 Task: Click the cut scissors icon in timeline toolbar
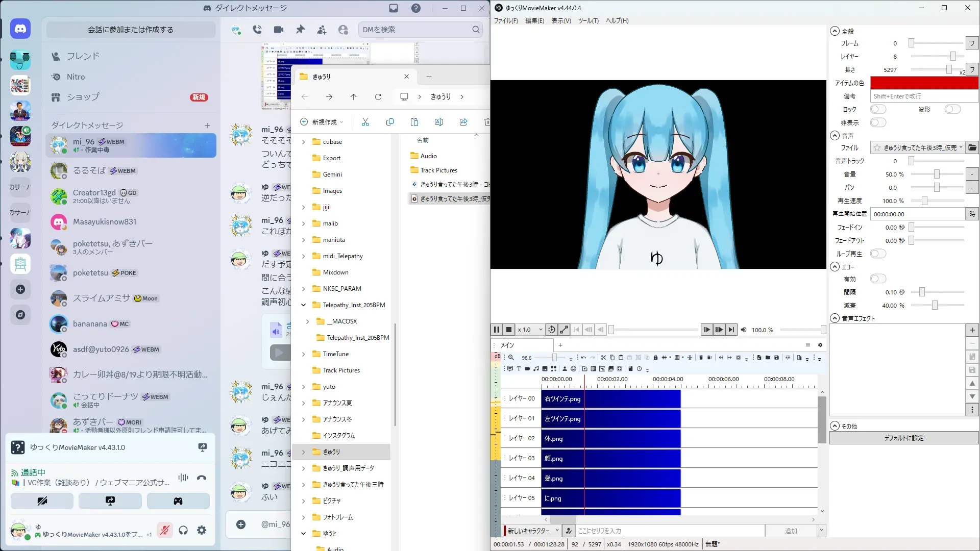coord(603,358)
